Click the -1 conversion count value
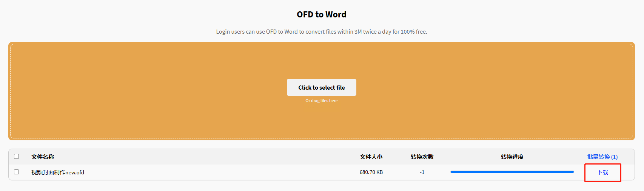The height and width of the screenshot is (191, 644). click(x=422, y=172)
